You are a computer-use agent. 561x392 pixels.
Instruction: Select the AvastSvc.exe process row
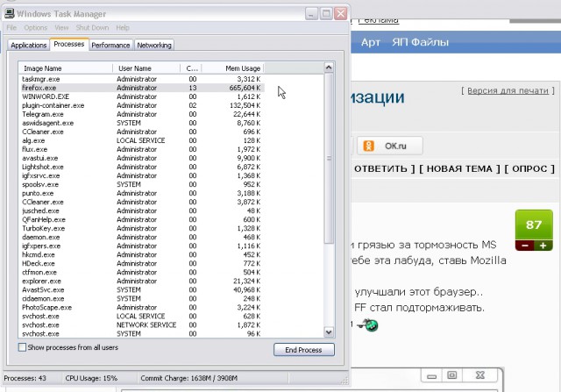tap(142, 289)
